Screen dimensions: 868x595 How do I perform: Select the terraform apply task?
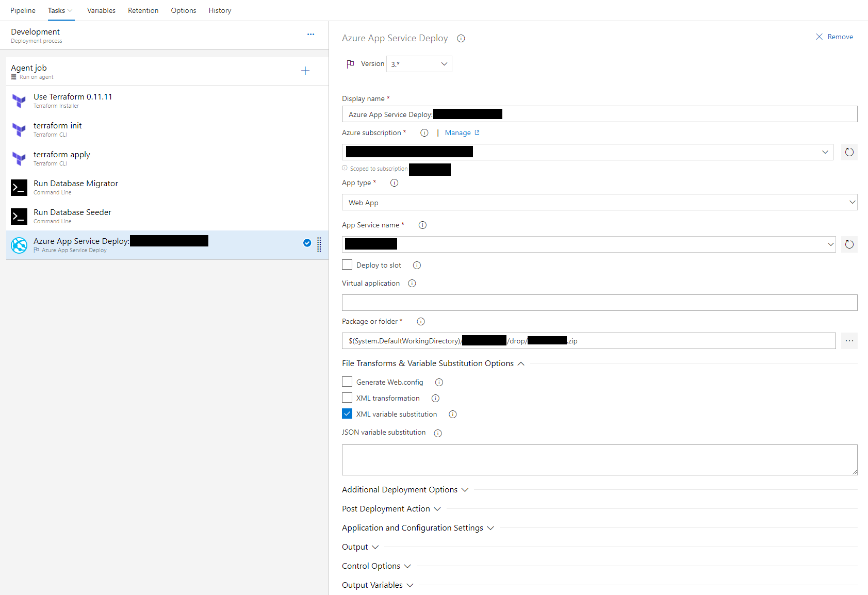[x=167, y=158]
